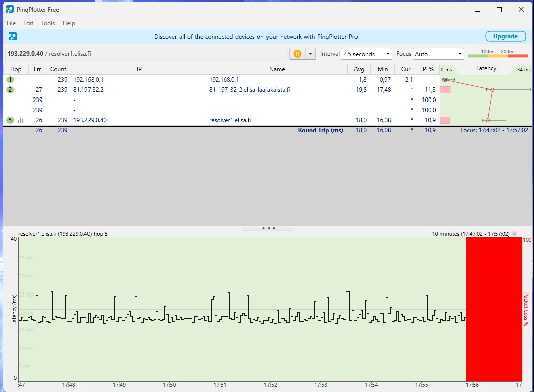Screen dimensions: 534x392
Task: Click the PingPlotter app icon in title bar
Action: (10, 10)
